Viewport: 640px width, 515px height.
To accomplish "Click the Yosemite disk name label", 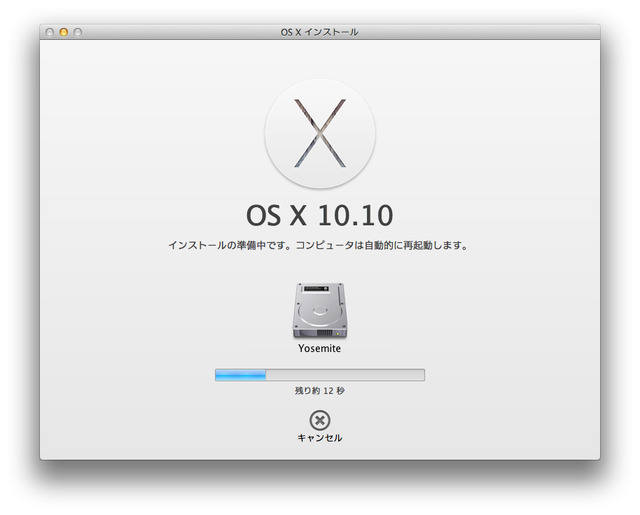I will (320, 348).
